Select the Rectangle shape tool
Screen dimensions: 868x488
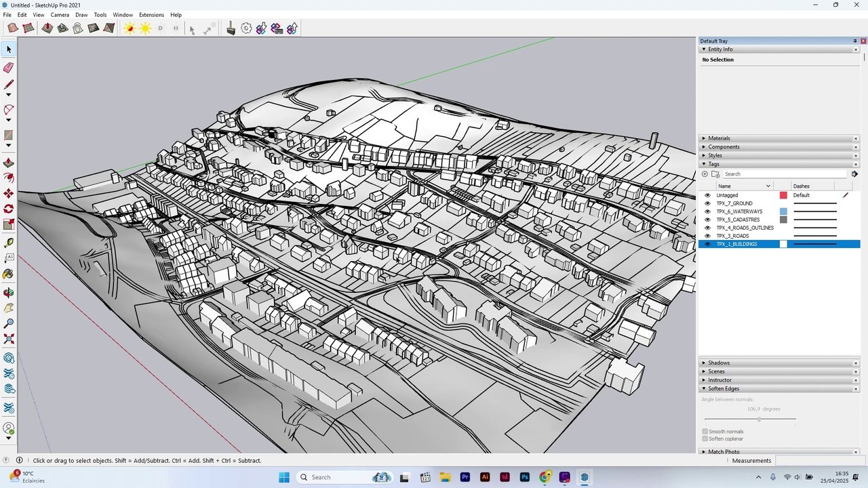[x=9, y=135]
